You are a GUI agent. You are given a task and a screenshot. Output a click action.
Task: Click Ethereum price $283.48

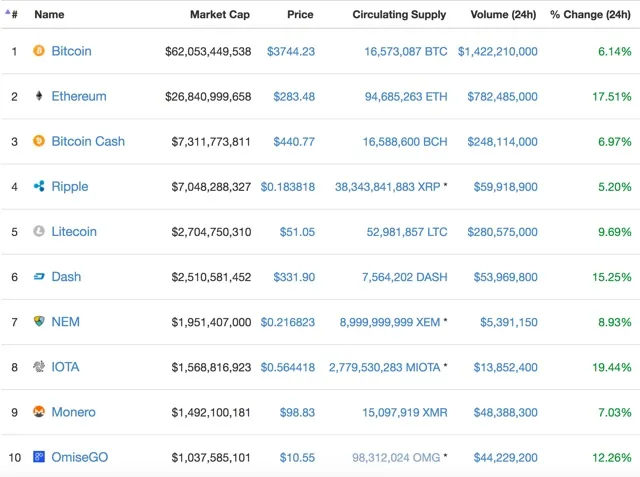(294, 97)
